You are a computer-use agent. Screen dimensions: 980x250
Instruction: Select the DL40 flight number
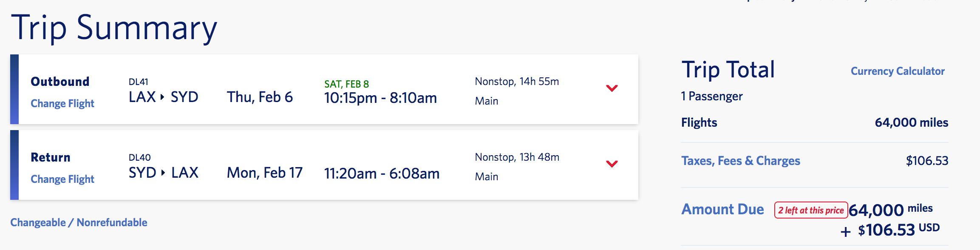click(x=140, y=157)
